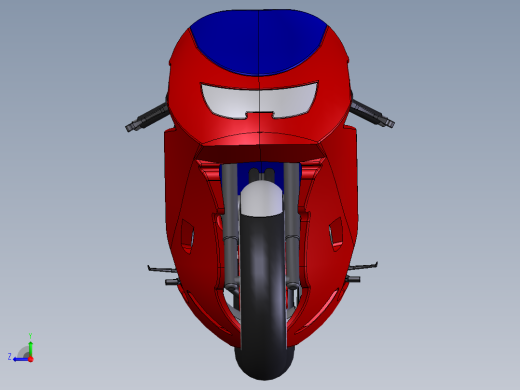Click the blue Z axis arrow of the triad
The height and width of the screenshot is (390, 520).
21,359
